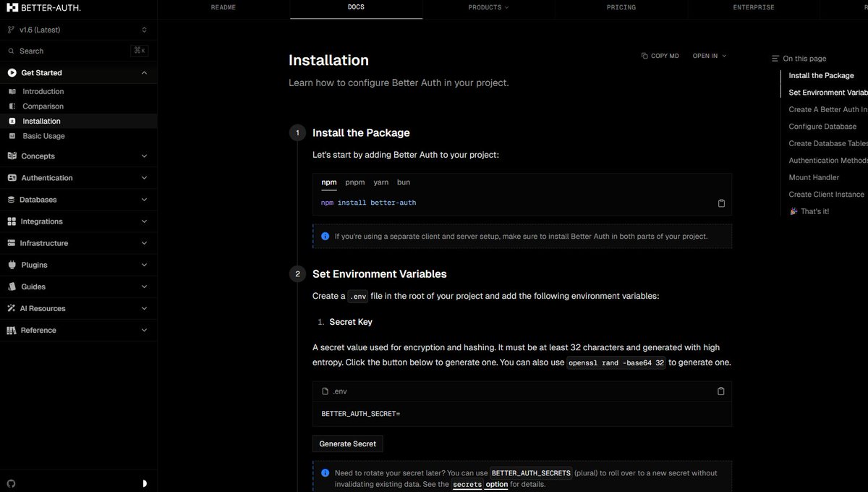The width and height of the screenshot is (868, 492).
Task: Click the Basic Usage row icon
Action: coord(12,136)
